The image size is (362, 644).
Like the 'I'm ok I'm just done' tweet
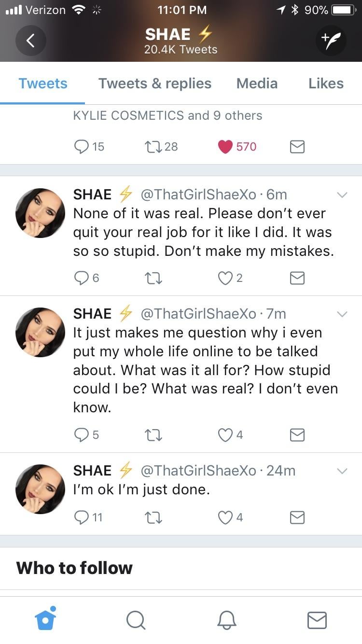pos(225,518)
